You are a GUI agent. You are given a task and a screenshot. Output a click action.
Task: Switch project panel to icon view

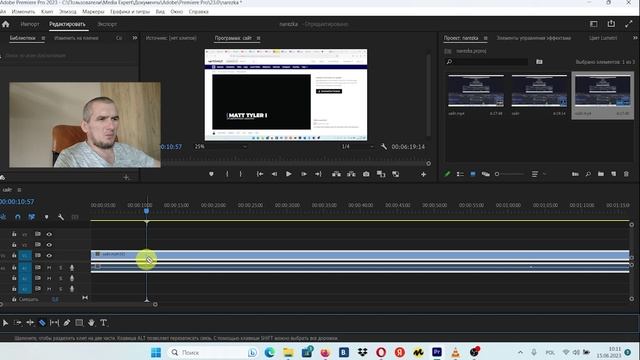click(x=473, y=174)
